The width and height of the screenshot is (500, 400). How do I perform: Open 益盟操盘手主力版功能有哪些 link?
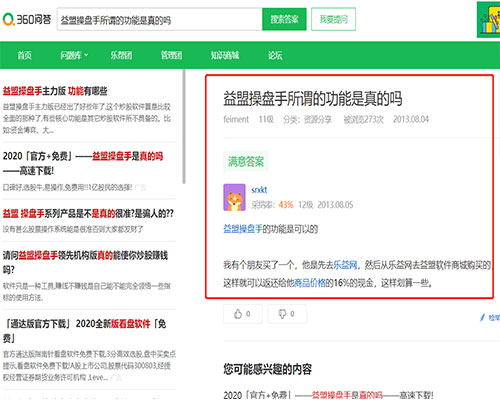(55, 91)
